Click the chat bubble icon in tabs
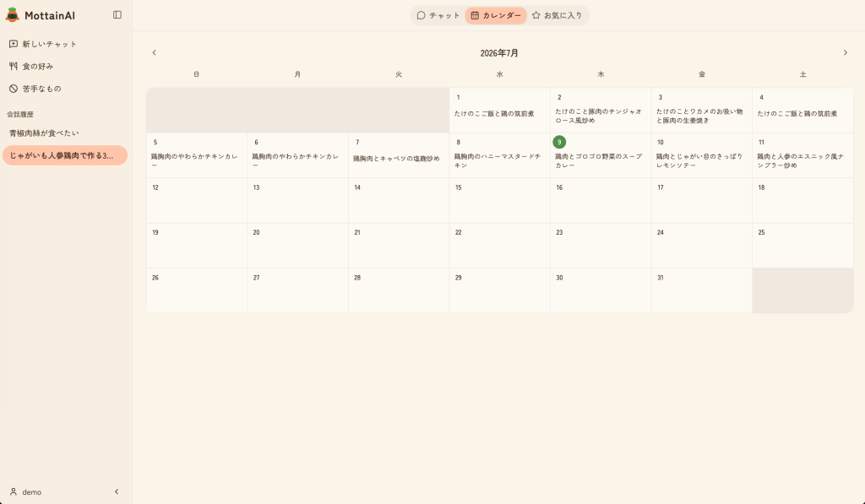This screenshot has width=865, height=504. point(421,15)
